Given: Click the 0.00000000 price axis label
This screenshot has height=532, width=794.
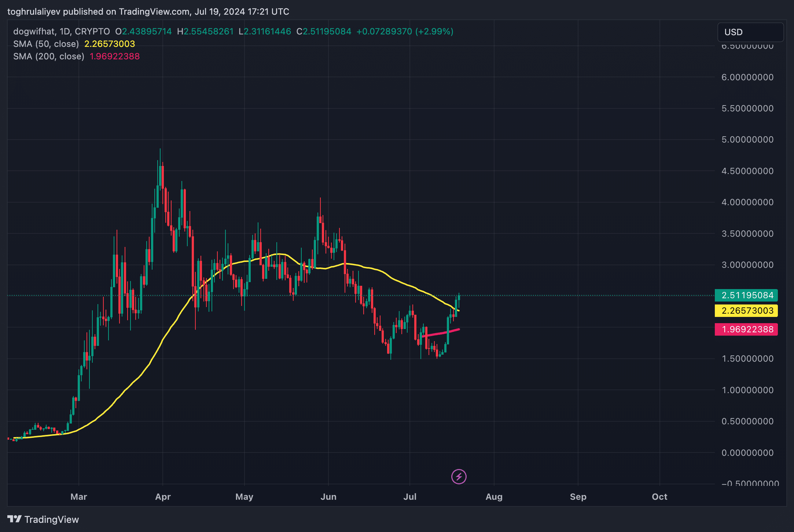Looking at the screenshot, I should pyautogui.click(x=747, y=453).
